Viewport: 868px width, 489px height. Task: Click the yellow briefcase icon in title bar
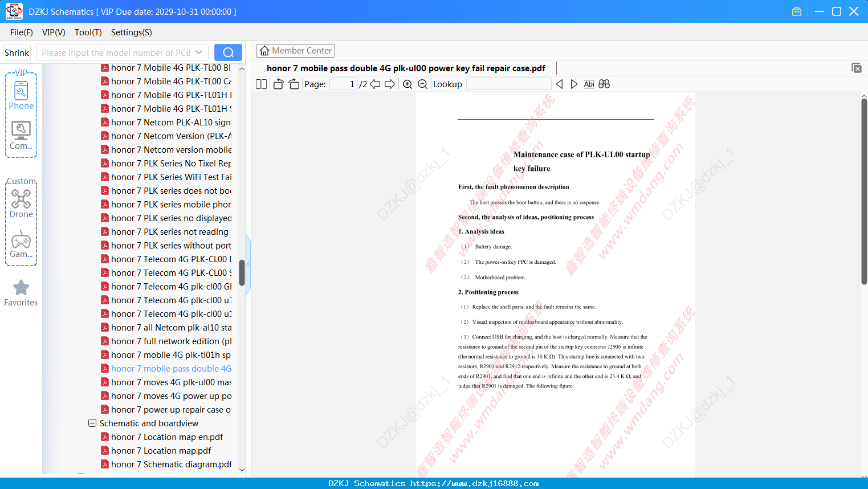click(797, 11)
